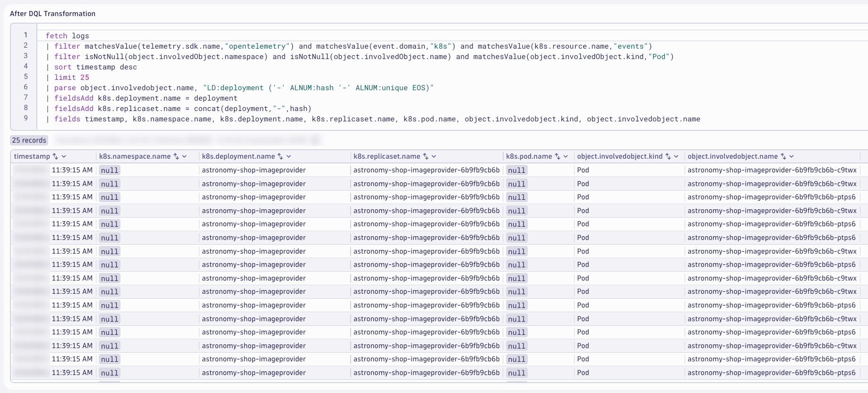This screenshot has width=868, height=393.
Task: Select the k8s.deployment.name header label
Action: coord(239,156)
